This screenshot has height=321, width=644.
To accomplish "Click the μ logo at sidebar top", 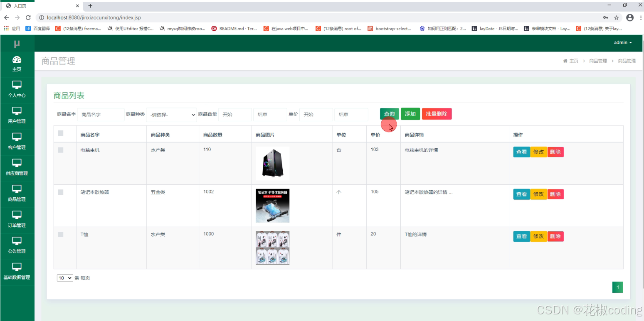I will point(17,44).
